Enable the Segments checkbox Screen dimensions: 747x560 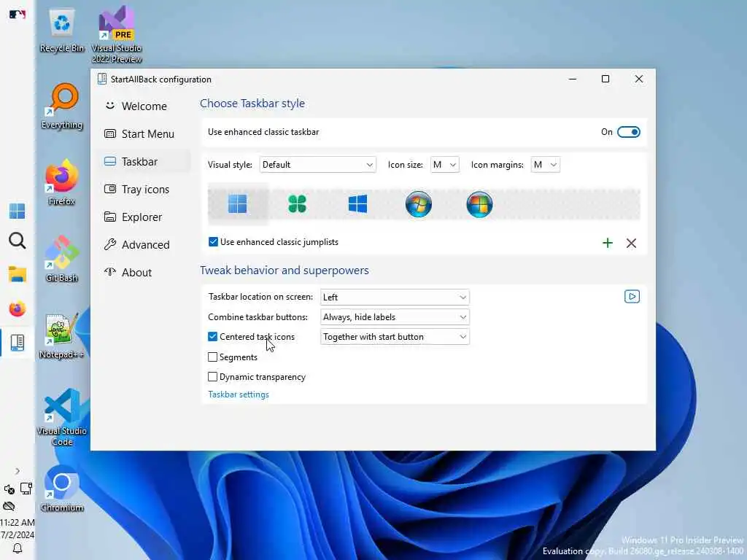[212, 357]
